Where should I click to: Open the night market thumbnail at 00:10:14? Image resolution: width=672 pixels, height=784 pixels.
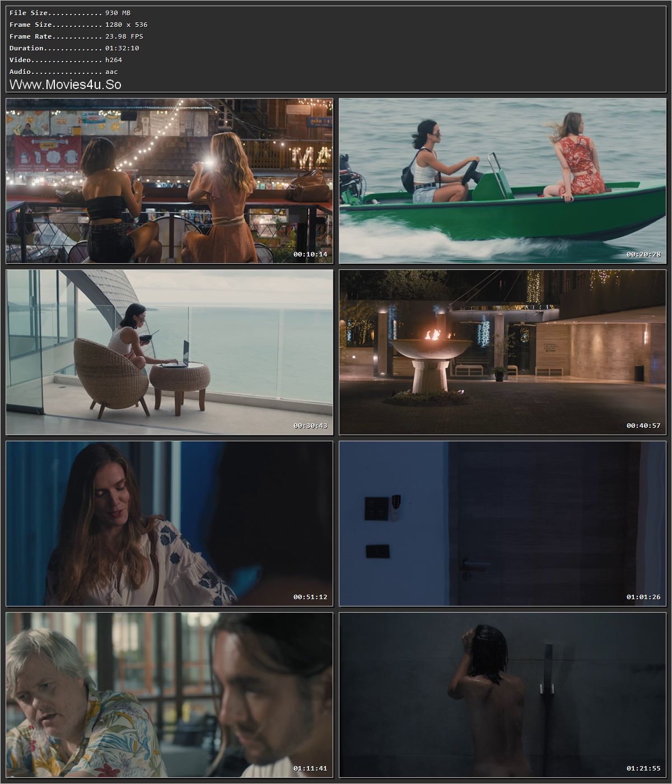168,179
